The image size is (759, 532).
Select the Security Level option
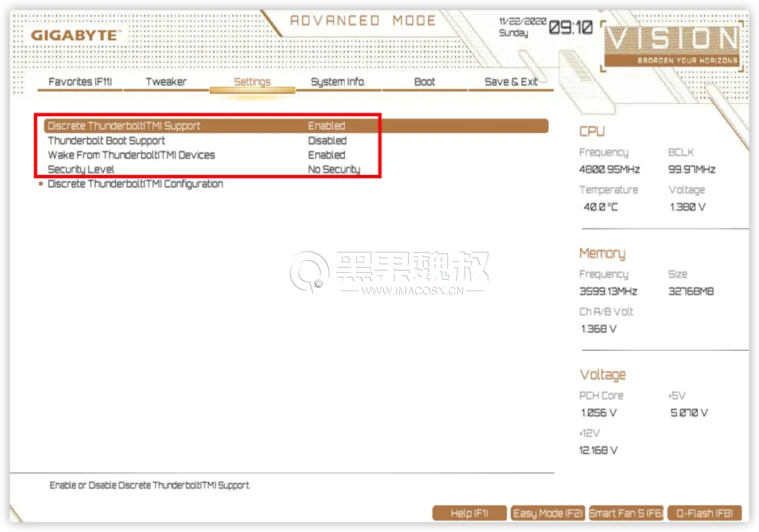click(x=81, y=169)
